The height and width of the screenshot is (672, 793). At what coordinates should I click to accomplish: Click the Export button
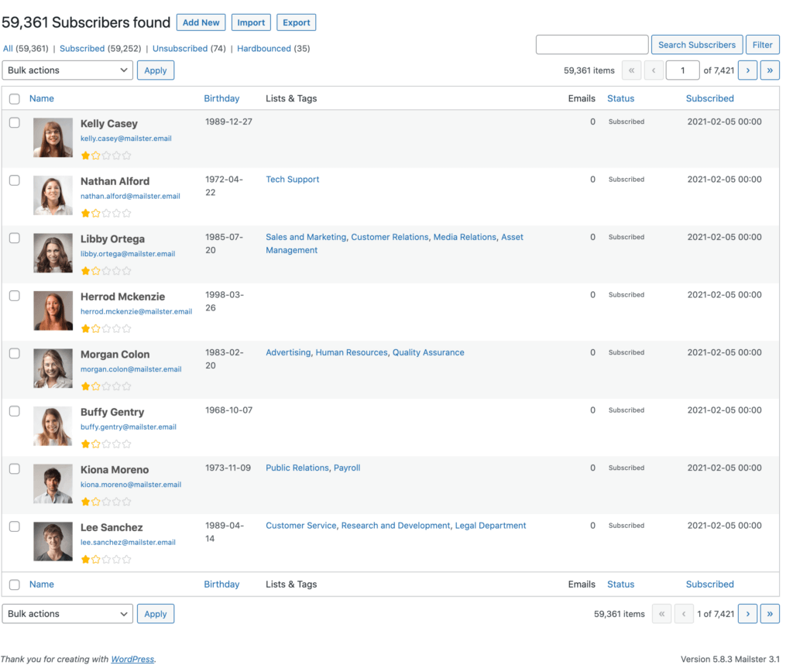296,23
